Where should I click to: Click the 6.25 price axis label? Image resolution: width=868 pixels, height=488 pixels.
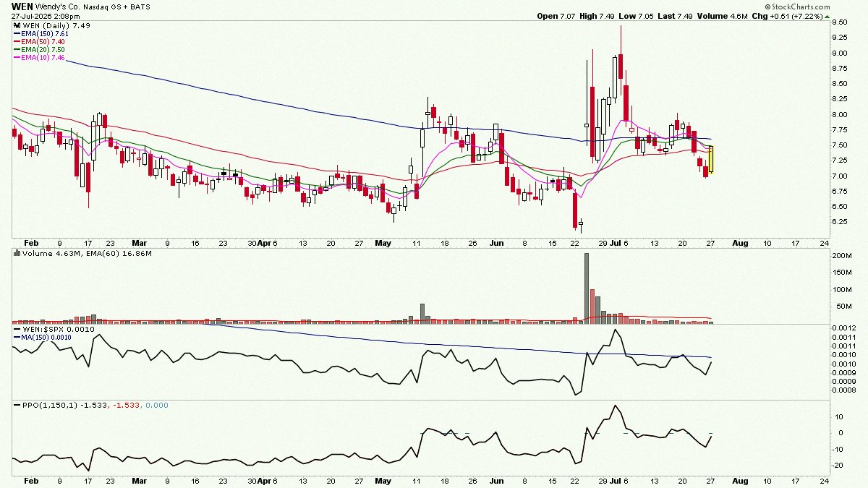coord(840,223)
